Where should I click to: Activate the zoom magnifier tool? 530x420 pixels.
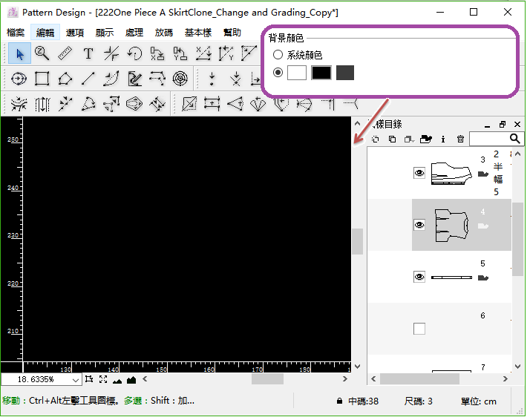pos(42,53)
